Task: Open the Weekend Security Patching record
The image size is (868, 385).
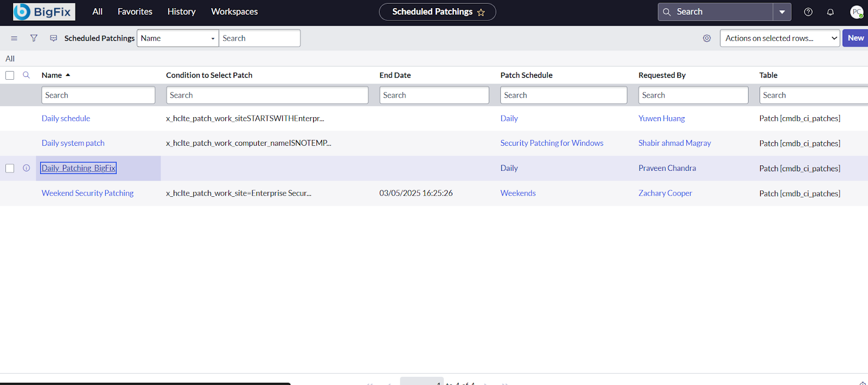Action: coord(87,193)
